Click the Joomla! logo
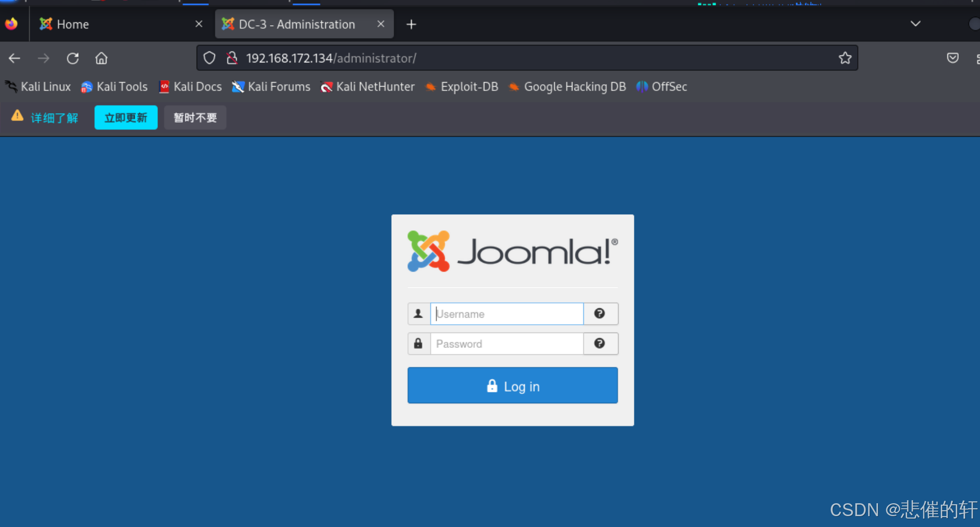This screenshot has width=980, height=527. point(513,251)
